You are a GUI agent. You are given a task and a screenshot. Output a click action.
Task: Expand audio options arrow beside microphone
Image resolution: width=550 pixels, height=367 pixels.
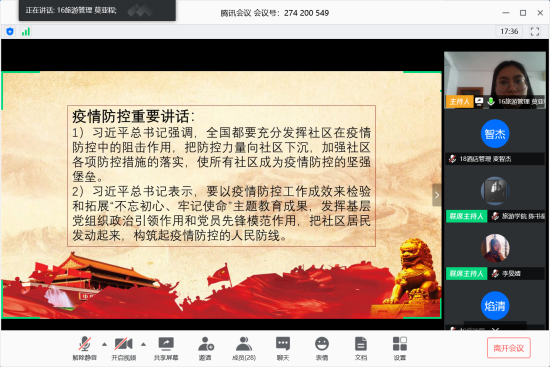point(105,344)
